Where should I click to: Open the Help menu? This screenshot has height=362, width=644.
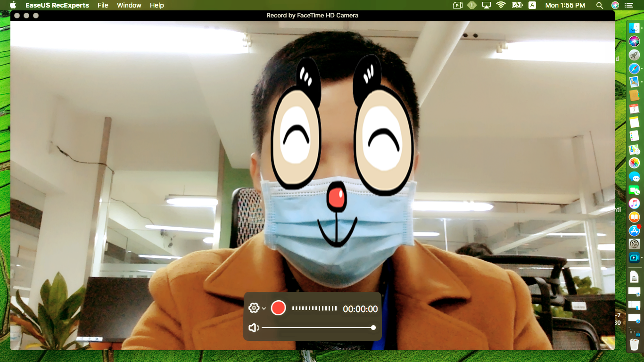click(157, 5)
